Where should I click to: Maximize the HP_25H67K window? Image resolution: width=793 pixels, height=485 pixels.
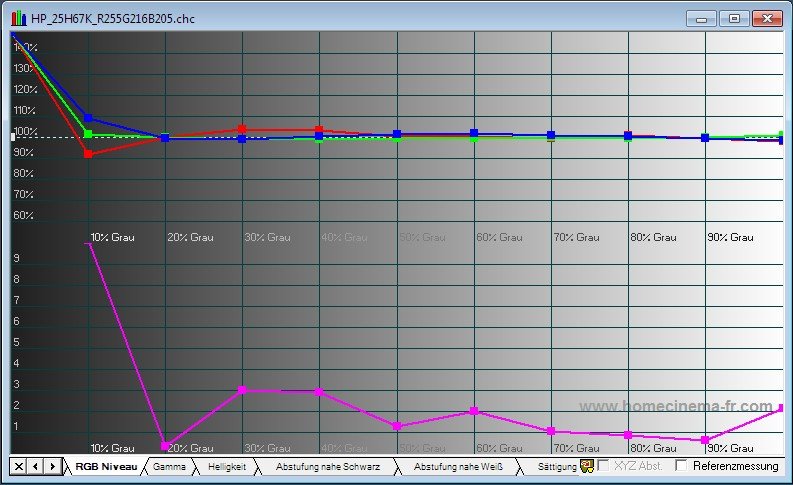pos(734,18)
